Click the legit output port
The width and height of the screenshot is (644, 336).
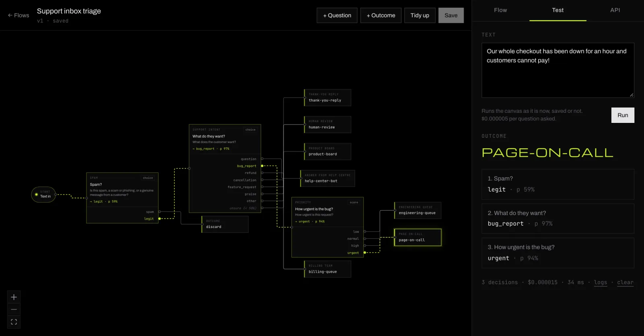coord(159,219)
